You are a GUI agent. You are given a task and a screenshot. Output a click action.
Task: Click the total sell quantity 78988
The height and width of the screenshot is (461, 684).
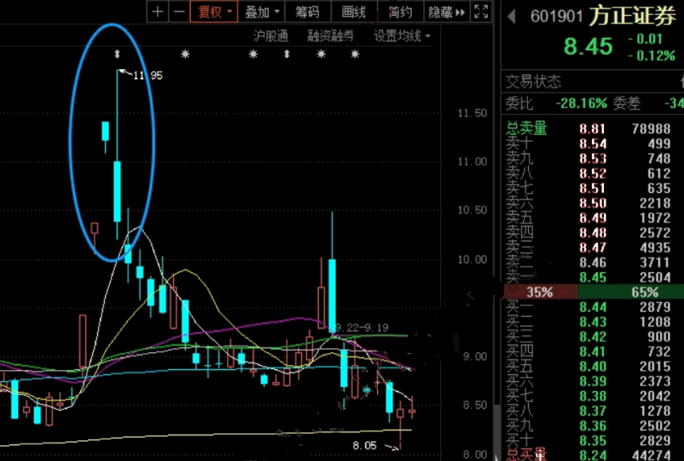click(x=652, y=129)
